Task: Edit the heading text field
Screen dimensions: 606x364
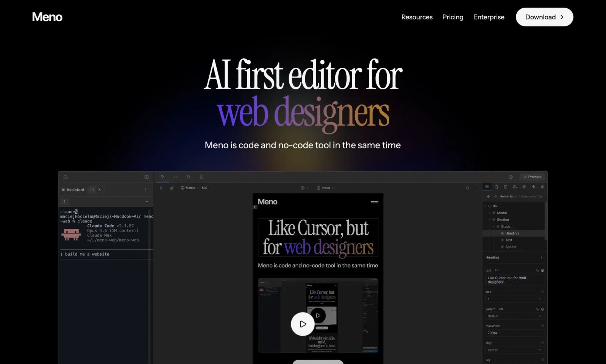Action: [515, 280]
